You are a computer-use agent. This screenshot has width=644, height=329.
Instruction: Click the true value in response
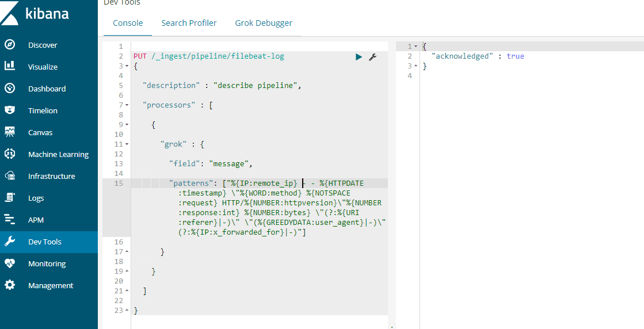coord(516,56)
